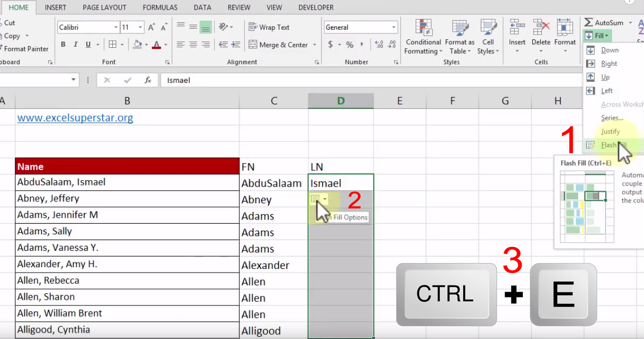
Task: Decrease the font size with the small A
Action: (x=164, y=28)
